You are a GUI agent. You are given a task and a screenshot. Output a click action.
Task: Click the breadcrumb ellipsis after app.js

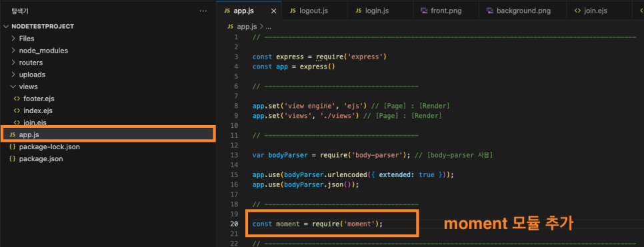pyautogui.click(x=269, y=27)
